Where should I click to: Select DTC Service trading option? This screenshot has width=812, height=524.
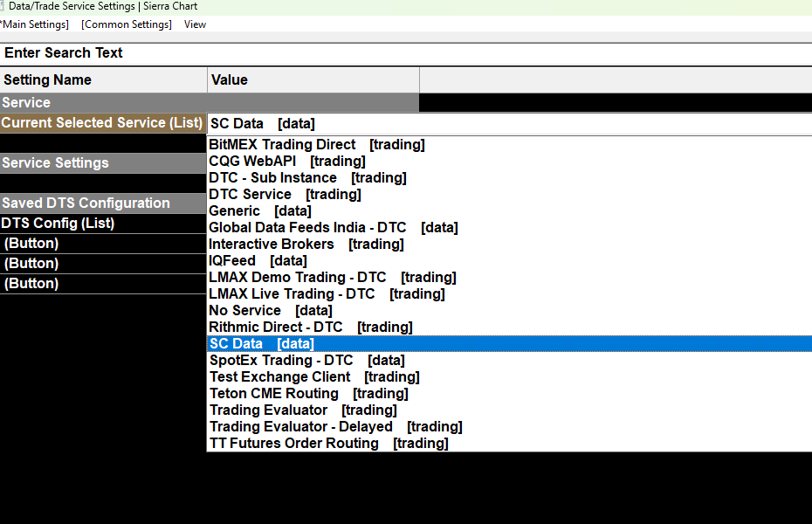click(x=510, y=194)
